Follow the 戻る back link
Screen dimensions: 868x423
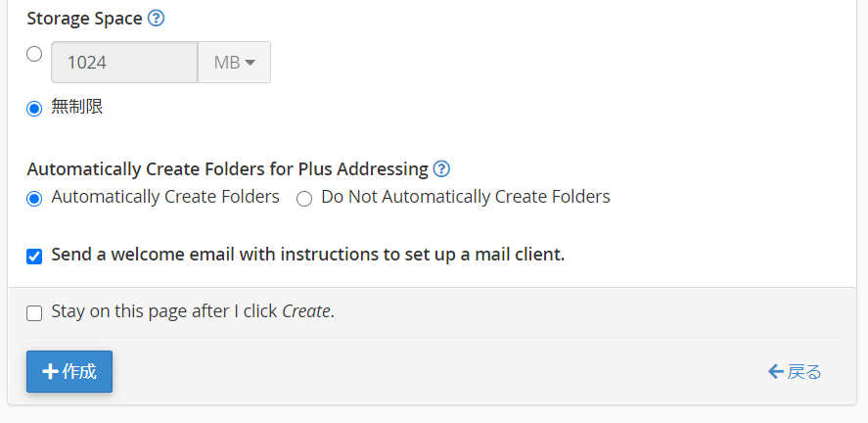pyautogui.click(x=795, y=371)
